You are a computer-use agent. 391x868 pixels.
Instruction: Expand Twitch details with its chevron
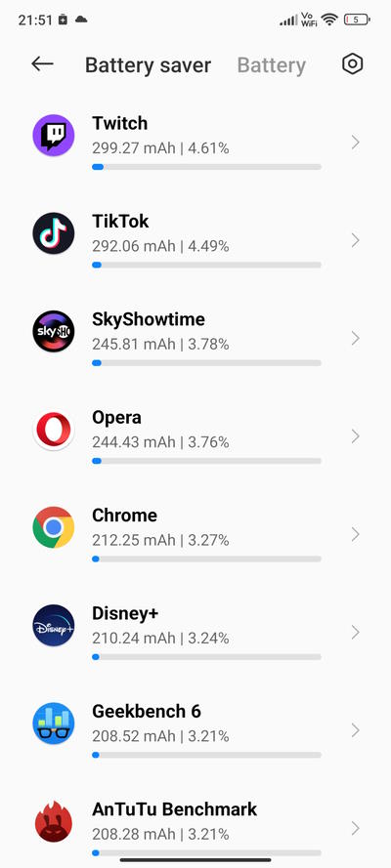point(356,143)
